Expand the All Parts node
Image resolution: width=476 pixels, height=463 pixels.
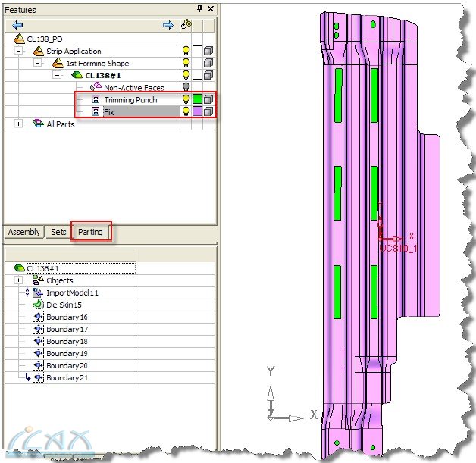pyautogui.click(x=18, y=124)
